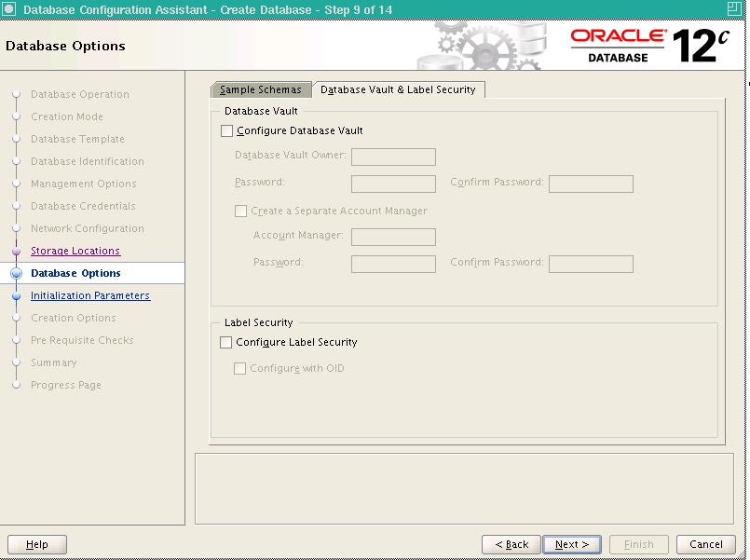Click the maximize icon at title bar right
Viewport: 750px width, 560px height.
[734, 9]
